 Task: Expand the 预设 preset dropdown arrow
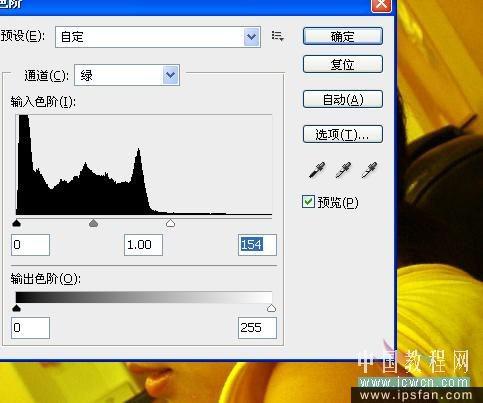click(252, 37)
